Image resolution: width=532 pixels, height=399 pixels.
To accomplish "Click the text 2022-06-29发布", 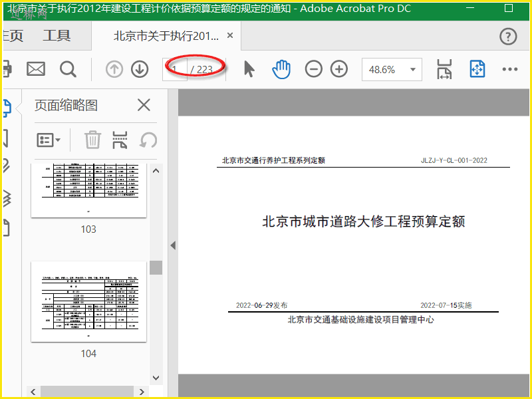I will point(261,305).
